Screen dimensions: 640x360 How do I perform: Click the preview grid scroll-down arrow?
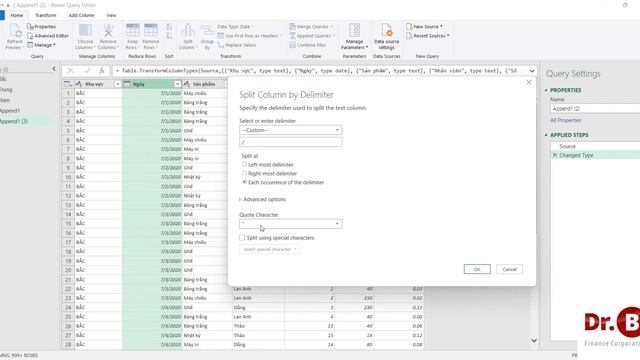point(534,340)
